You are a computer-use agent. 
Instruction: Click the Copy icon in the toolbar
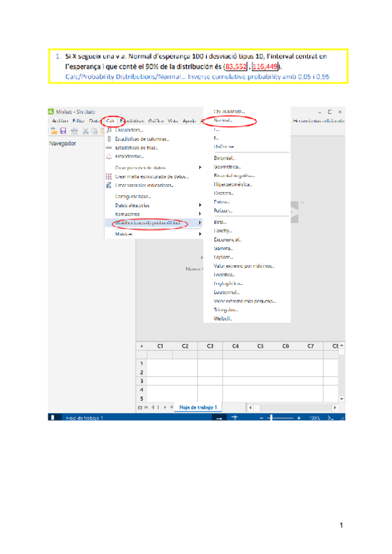94,131
